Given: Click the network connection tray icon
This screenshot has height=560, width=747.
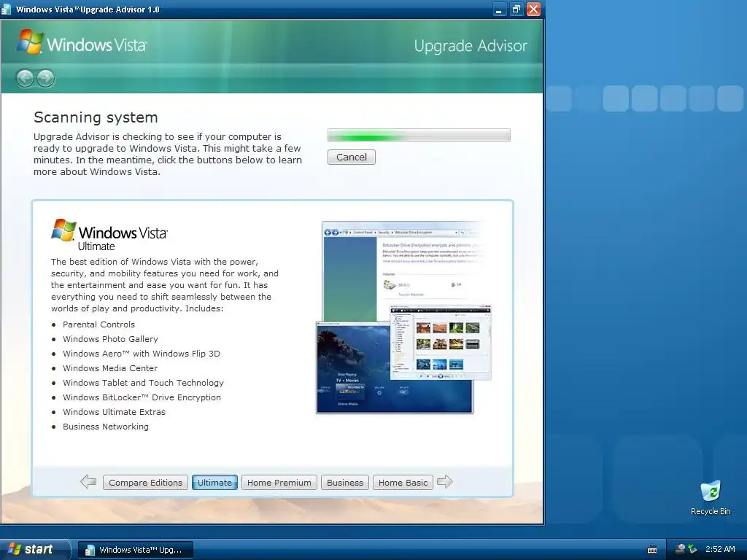Looking at the screenshot, I should (x=681, y=550).
